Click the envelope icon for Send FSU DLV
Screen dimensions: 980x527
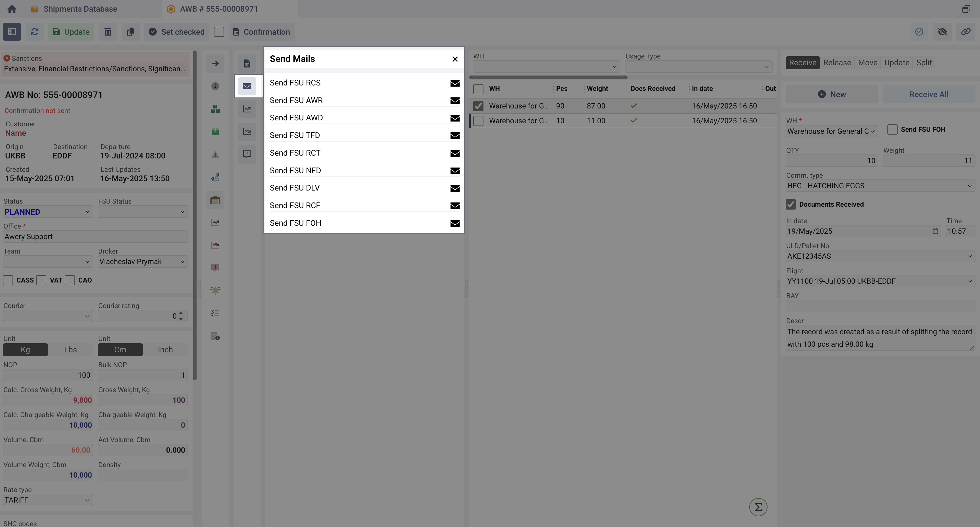[454, 188]
